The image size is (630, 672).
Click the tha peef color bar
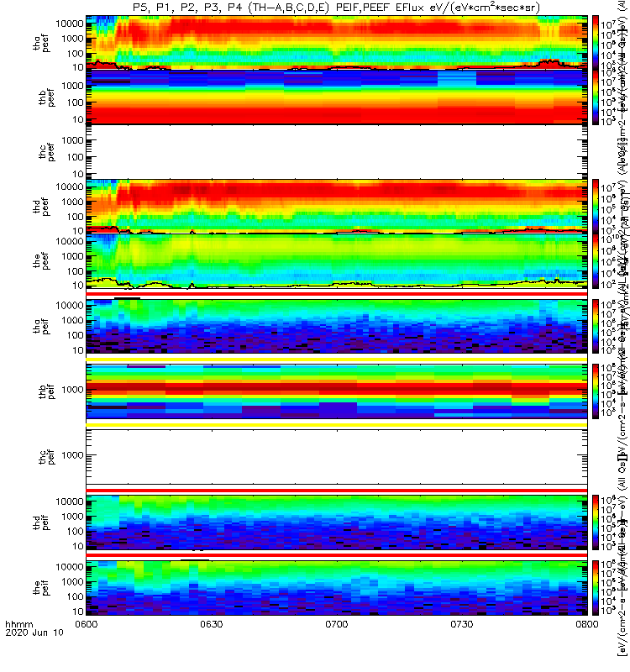[x=596, y=43]
